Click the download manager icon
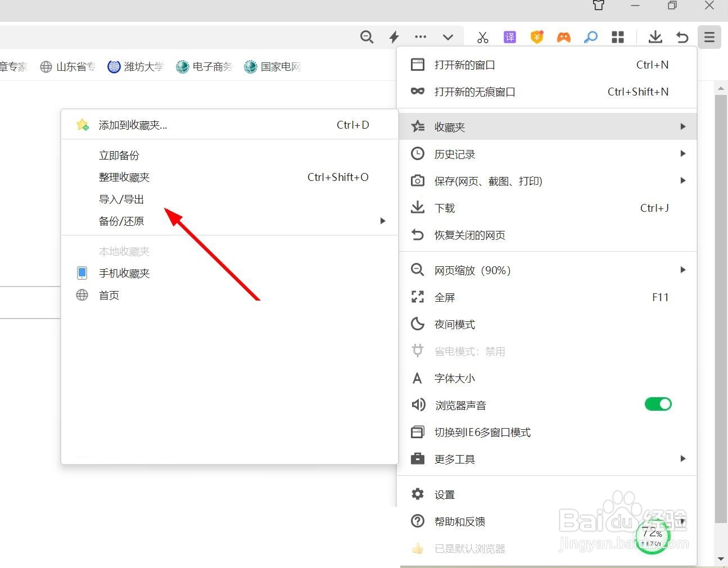The height and width of the screenshot is (568, 728). point(655,37)
